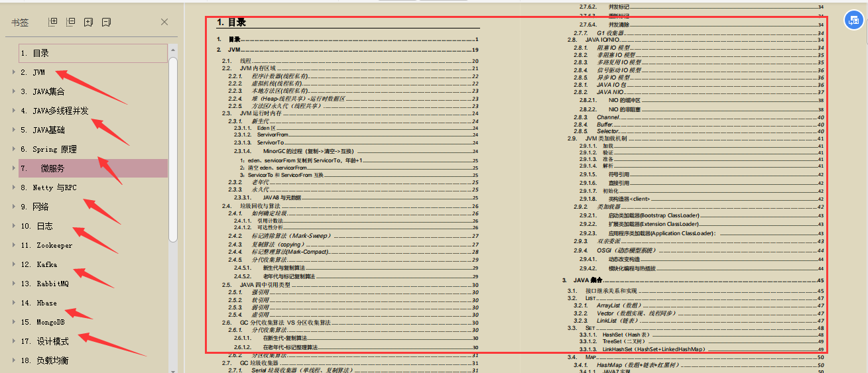
Task: Click the '2.9.4. OSGI（动态模型系统）' entry
Action: click(699, 250)
